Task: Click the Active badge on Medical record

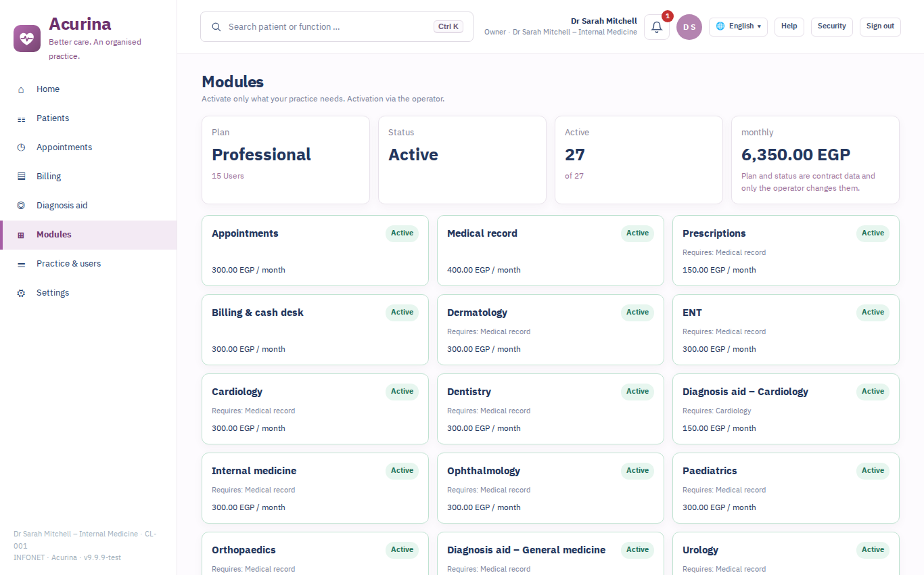Action: tap(637, 233)
